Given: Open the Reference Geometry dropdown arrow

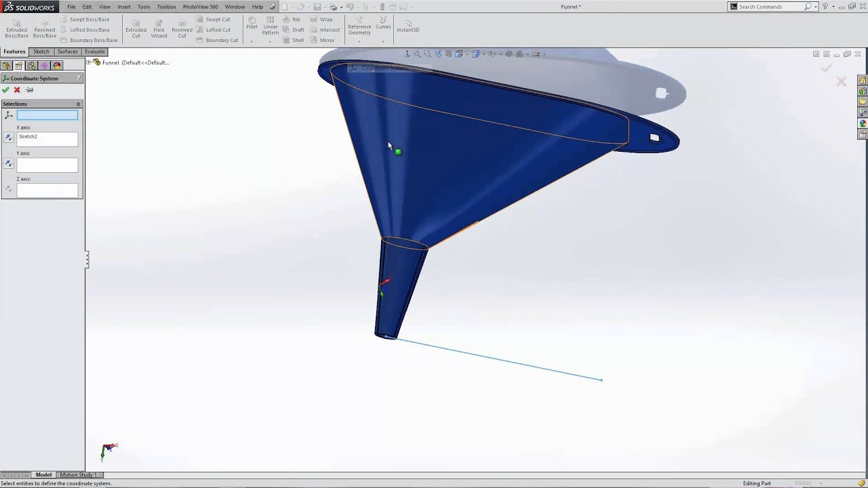Looking at the screenshot, I should coord(359,41).
